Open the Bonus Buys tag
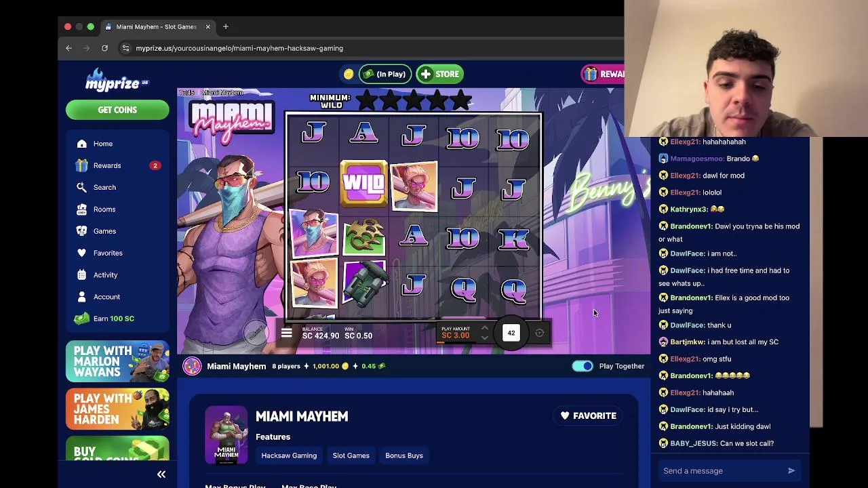 click(x=404, y=455)
